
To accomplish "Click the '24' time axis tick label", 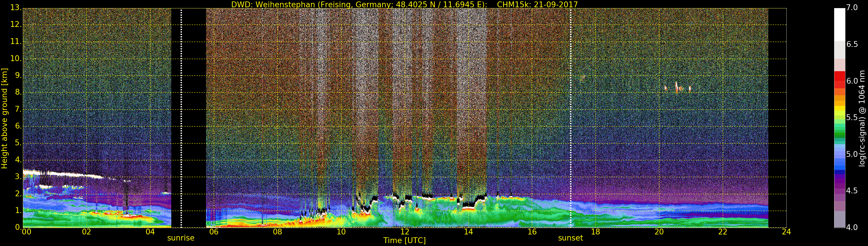I will [x=786, y=232].
